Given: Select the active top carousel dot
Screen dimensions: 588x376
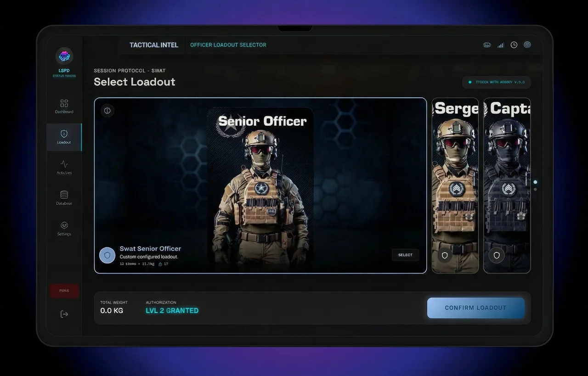Looking at the screenshot, I should (535, 182).
